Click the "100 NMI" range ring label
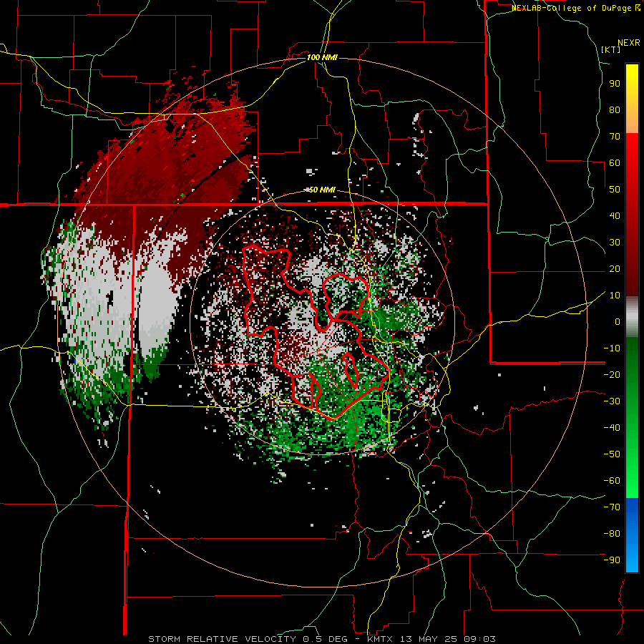644x644 pixels. click(x=322, y=57)
